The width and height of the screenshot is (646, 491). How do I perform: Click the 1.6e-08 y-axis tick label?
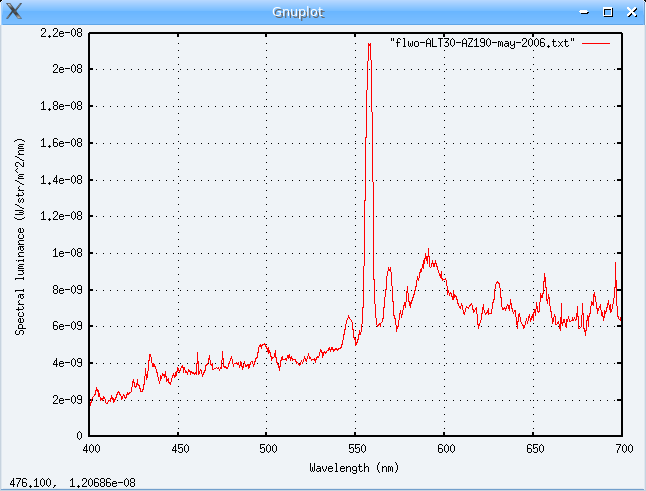coord(61,143)
